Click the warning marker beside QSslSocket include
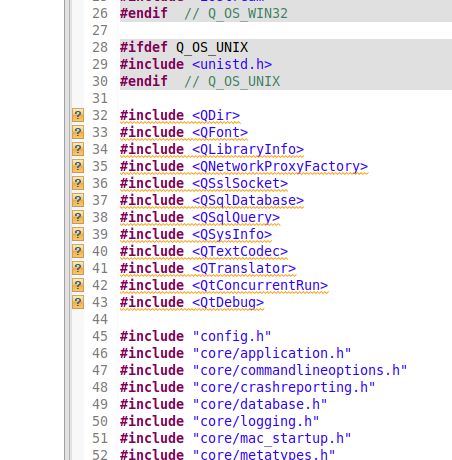The width and height of the screenshot is (452, 460). click(78, 183)
